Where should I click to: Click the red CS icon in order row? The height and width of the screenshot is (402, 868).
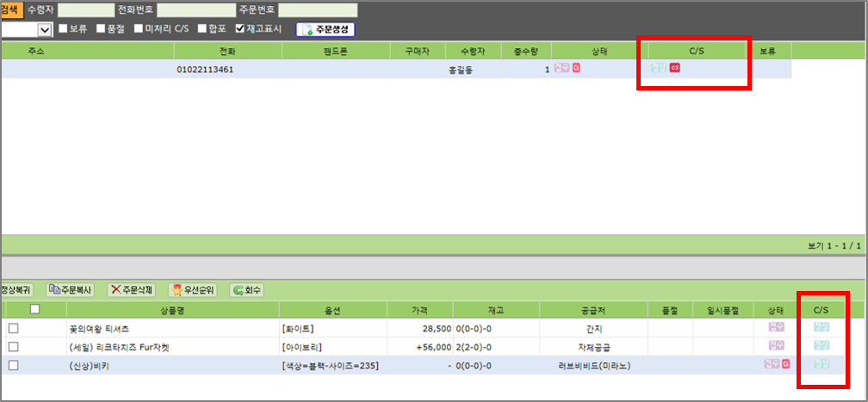point(675,68)
